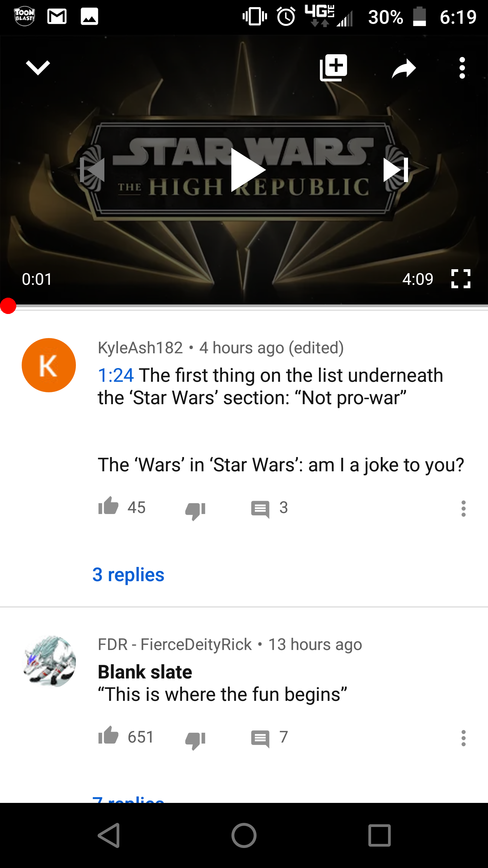Viewport: 488px width, 868px height.
Task: Reply to KyleAsh182's comment via comment icon
Action: pos(260,509)
